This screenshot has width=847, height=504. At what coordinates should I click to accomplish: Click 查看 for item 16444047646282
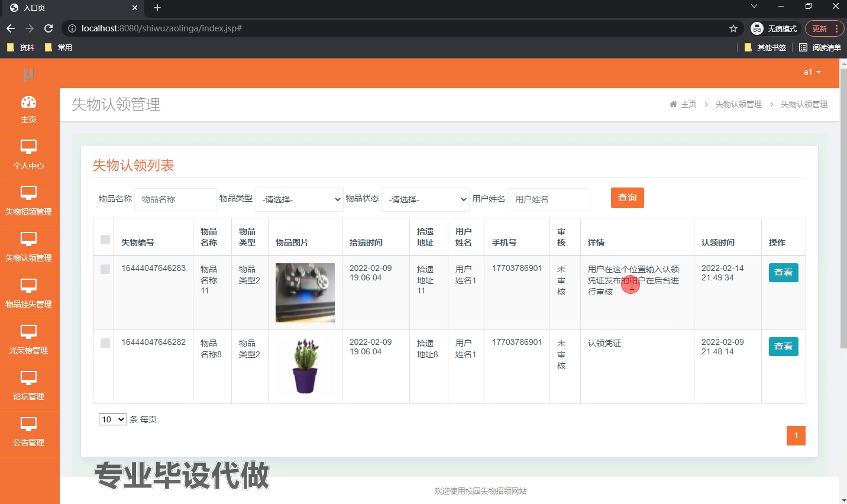point(783,347)
